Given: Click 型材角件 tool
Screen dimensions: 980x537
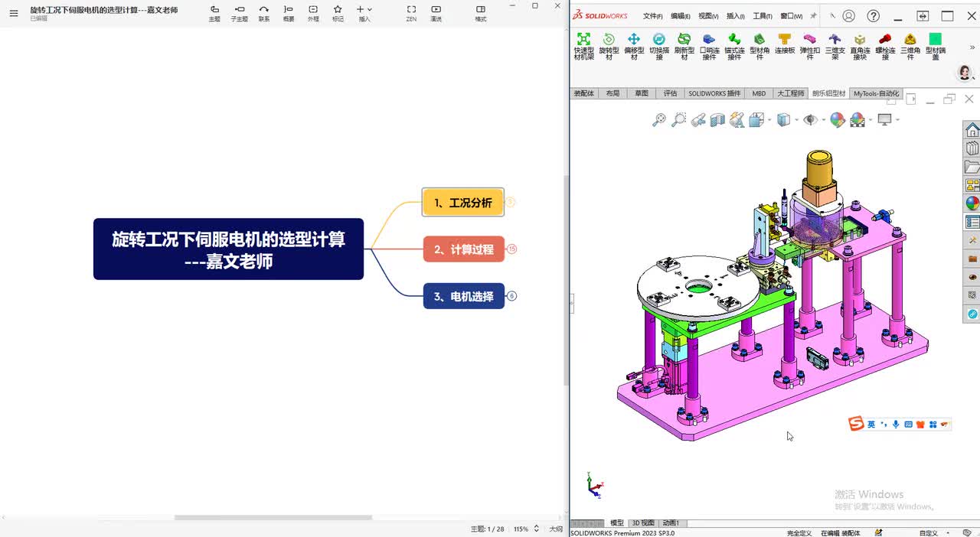Looking at the screenshot, I should click(x=759, y=46).
